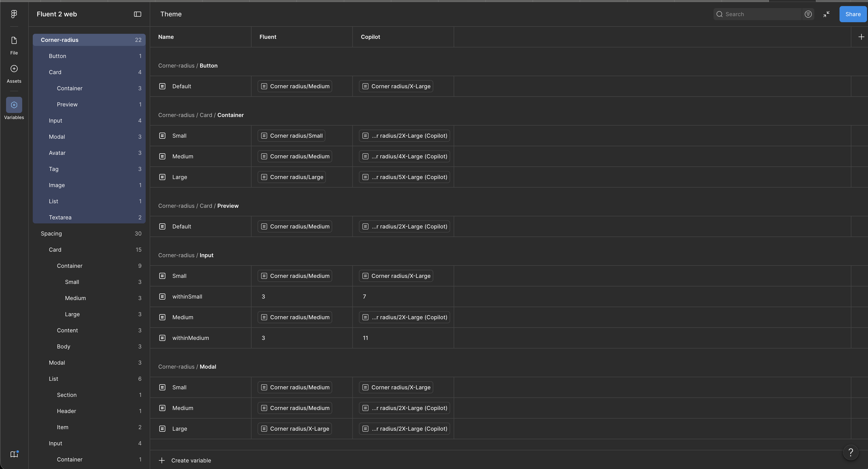Click Create variable button
Screen dimensions: 868x469
185,460
